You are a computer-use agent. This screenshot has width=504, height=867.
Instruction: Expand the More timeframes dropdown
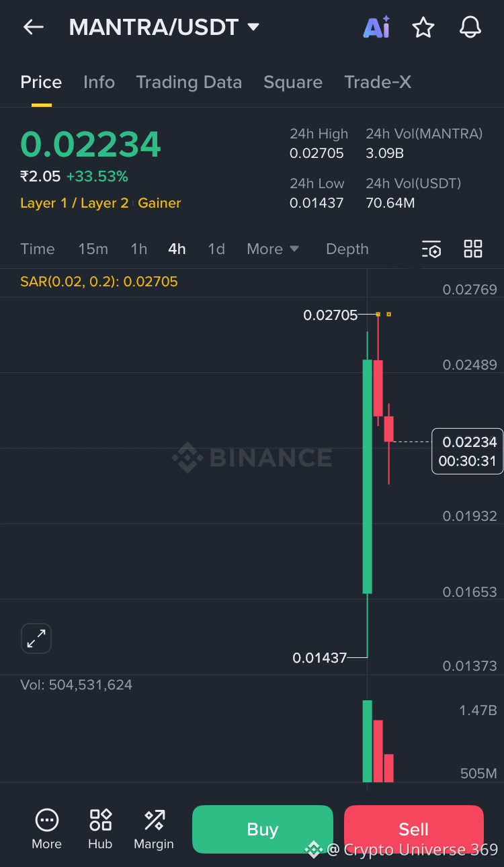[273, 249]
